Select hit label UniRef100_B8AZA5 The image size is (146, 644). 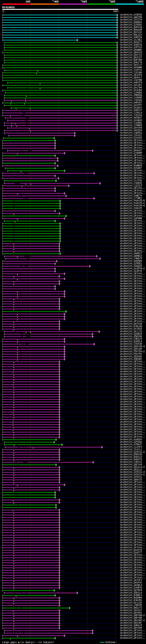(131, 30)
